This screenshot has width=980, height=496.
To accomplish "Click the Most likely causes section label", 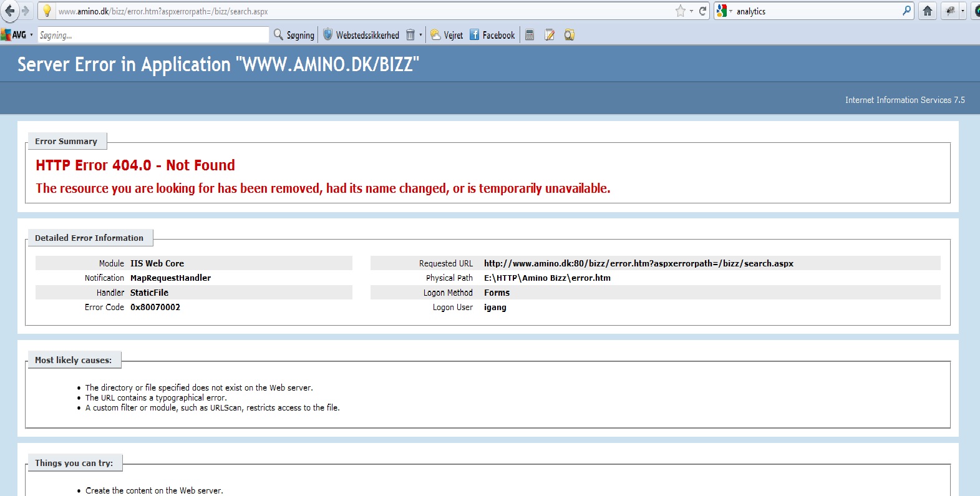I will click(74, 360).
